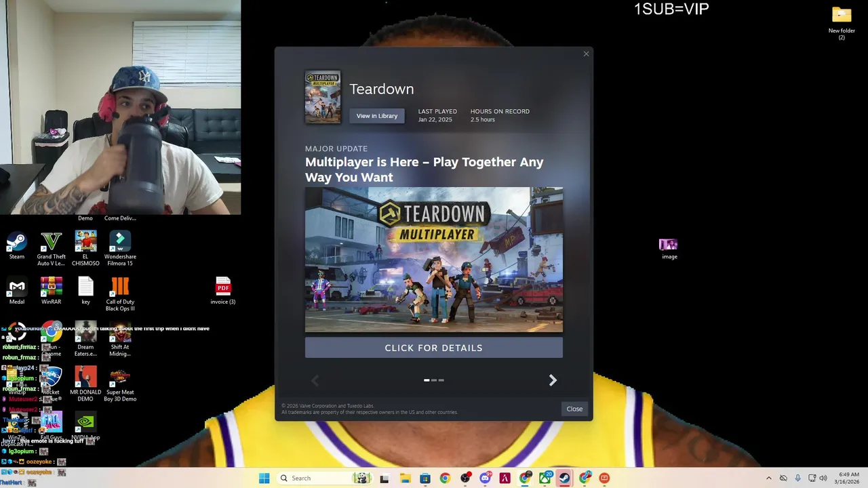The height and width of the screenshot is (488, 868).
Task: Click the Multiplayer is Here headline
Action: [x=425, y=169]
